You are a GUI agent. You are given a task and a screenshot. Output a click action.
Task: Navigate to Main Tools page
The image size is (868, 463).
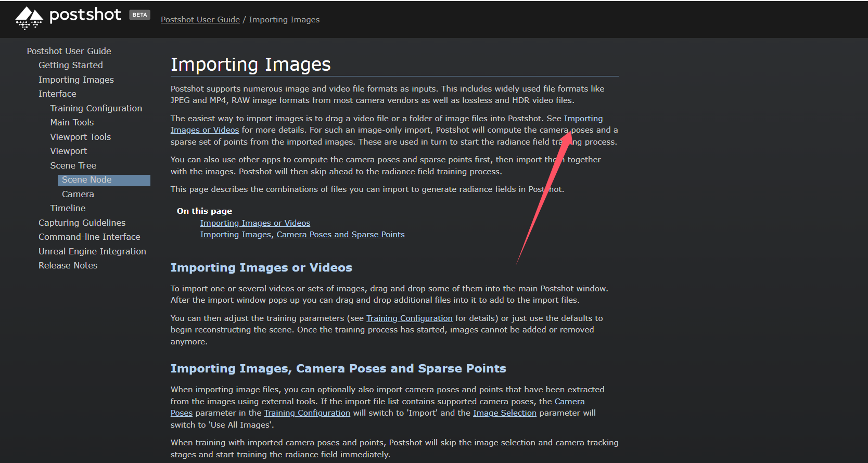(72, 122)
